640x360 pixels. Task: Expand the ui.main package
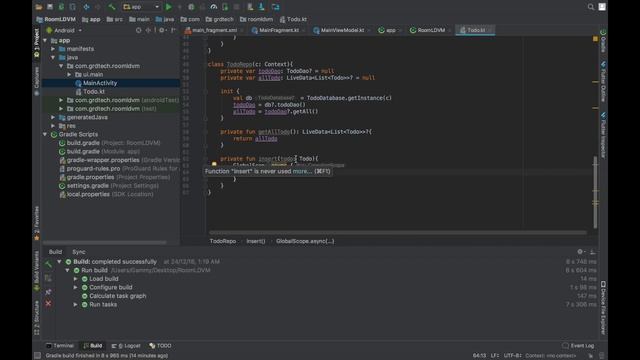point(69,75)
